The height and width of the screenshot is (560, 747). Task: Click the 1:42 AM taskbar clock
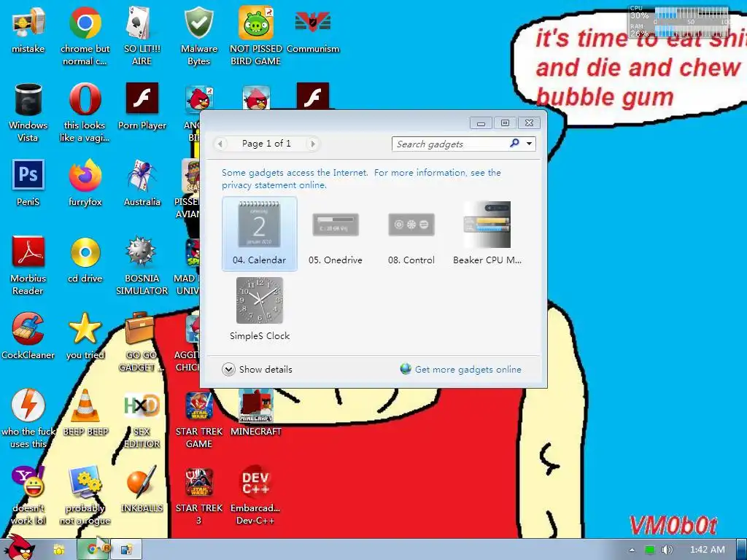point(707,550)
